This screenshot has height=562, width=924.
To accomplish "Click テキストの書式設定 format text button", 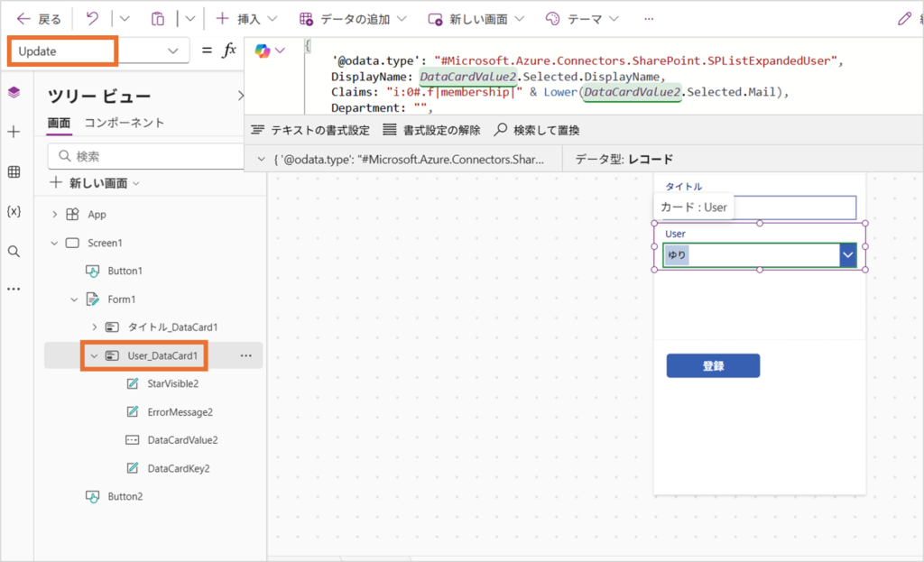I will (310, 130).
